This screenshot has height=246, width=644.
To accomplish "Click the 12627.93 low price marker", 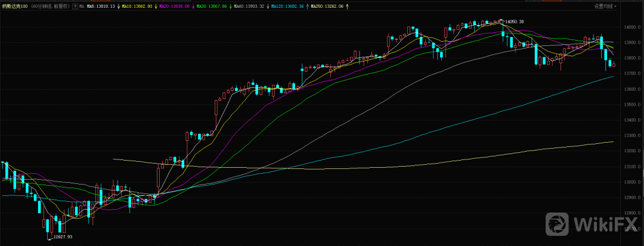I will click(62, 237).
